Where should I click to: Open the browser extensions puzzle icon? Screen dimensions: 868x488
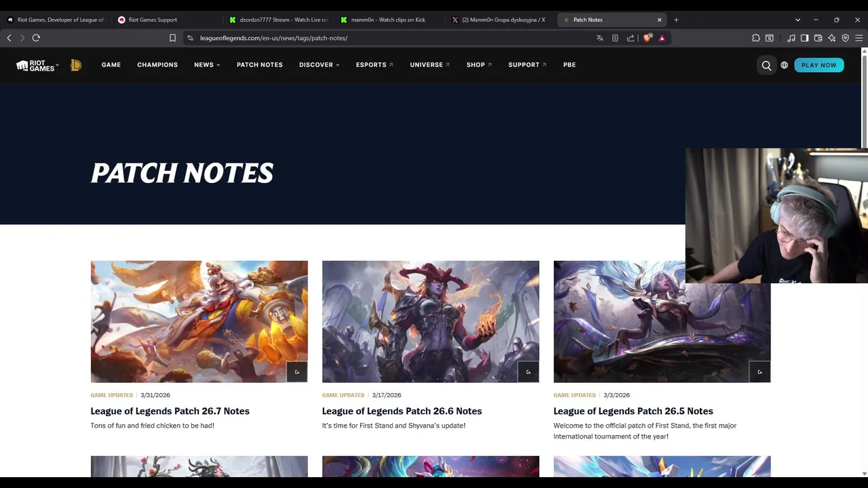coord(756,38)
